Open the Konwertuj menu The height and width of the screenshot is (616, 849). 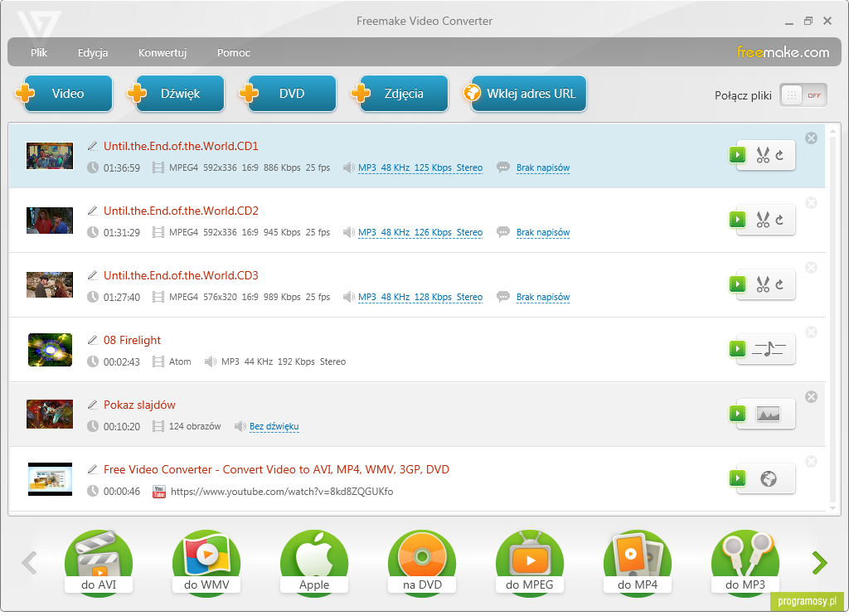coord(163,52)
